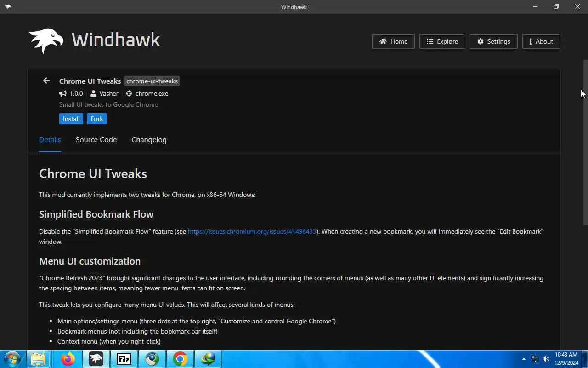
Task: Open Windows Explorer from the taskbar
Action: click(x=38, y=359)
